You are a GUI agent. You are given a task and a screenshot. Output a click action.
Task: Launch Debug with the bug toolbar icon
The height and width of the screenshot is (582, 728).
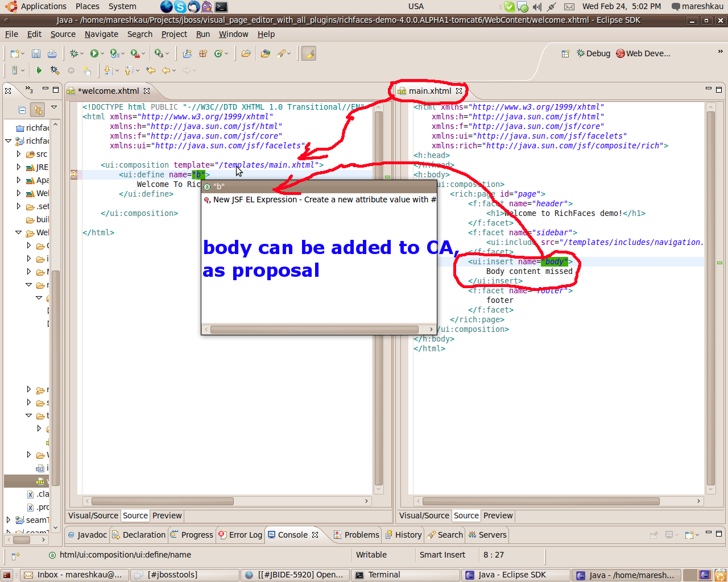73,53
